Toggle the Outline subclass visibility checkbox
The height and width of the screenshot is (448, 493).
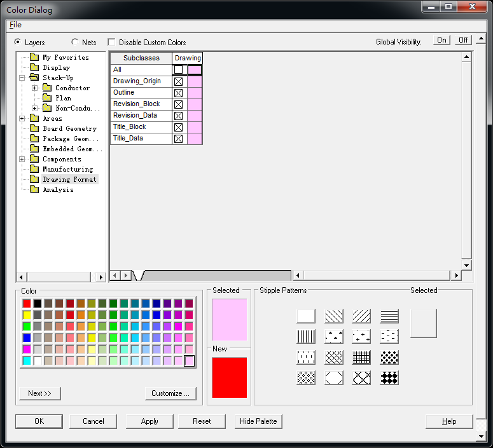click(x=179, y=93)
